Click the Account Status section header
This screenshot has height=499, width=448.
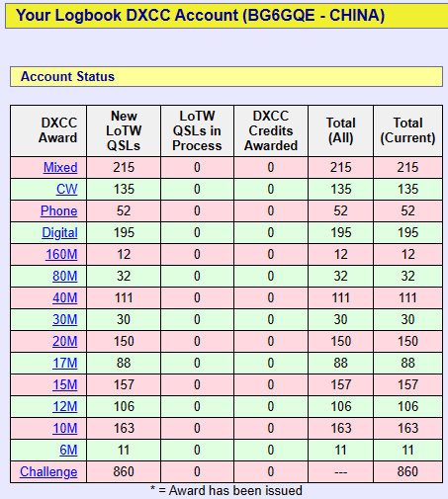click(x=226, y=77)
